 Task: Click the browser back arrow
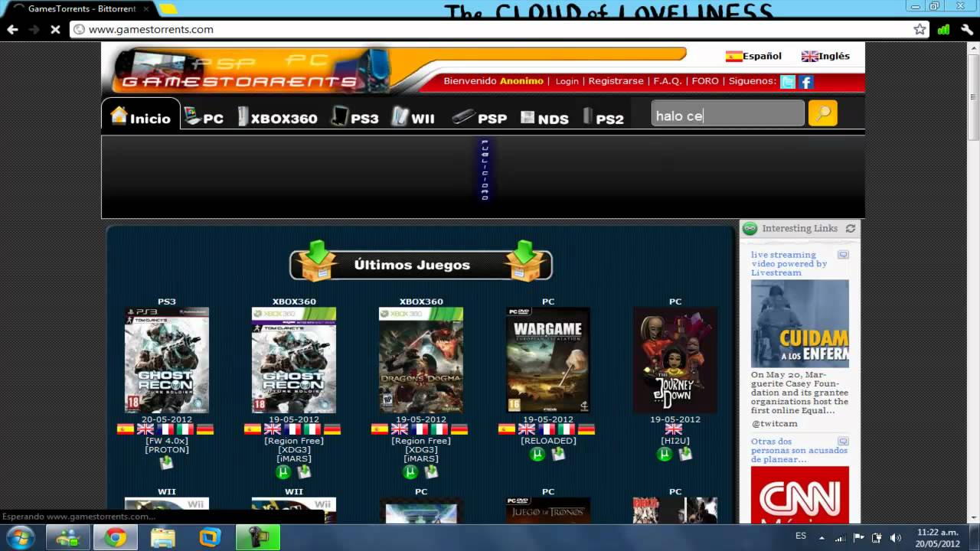tap(12, 29)
